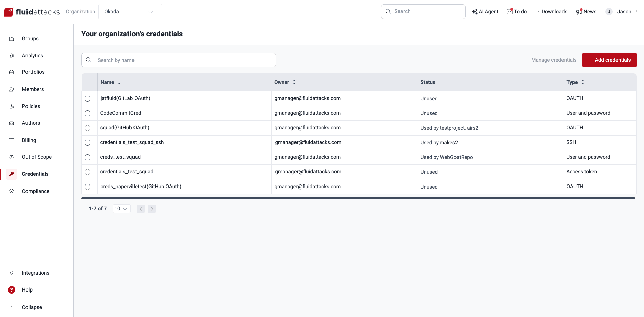Open the Integrations section
Viewport: 644px width, 317px height.
click(x=36, y=273)
